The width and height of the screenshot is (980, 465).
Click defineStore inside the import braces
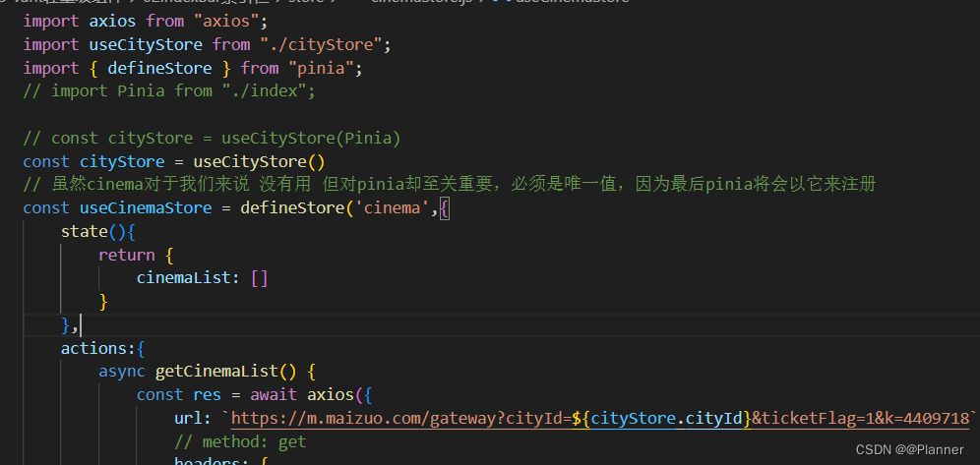[x=159, y=68]
